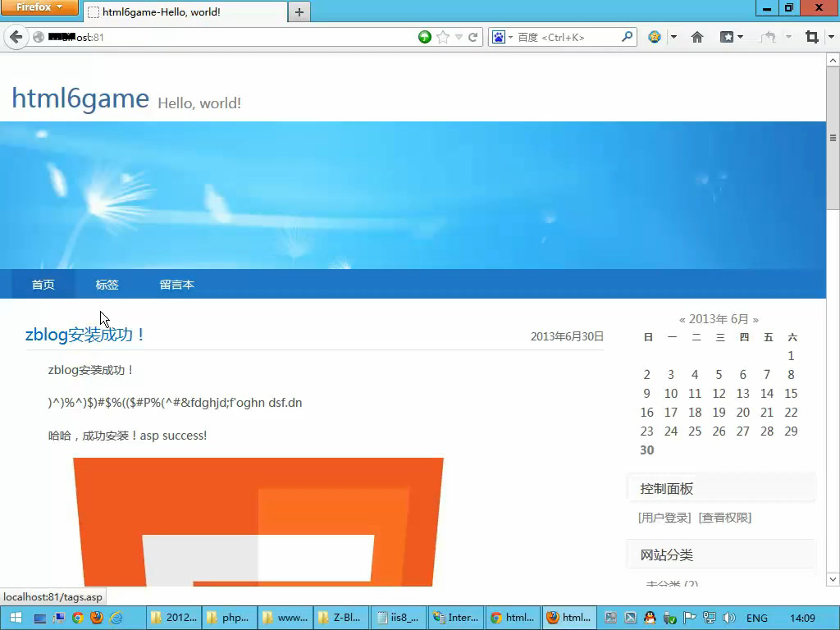Viewport: 840px width, 630px height.
Task: Switch to the 2012... folder taskbar item
Action: tap(173, 618)
